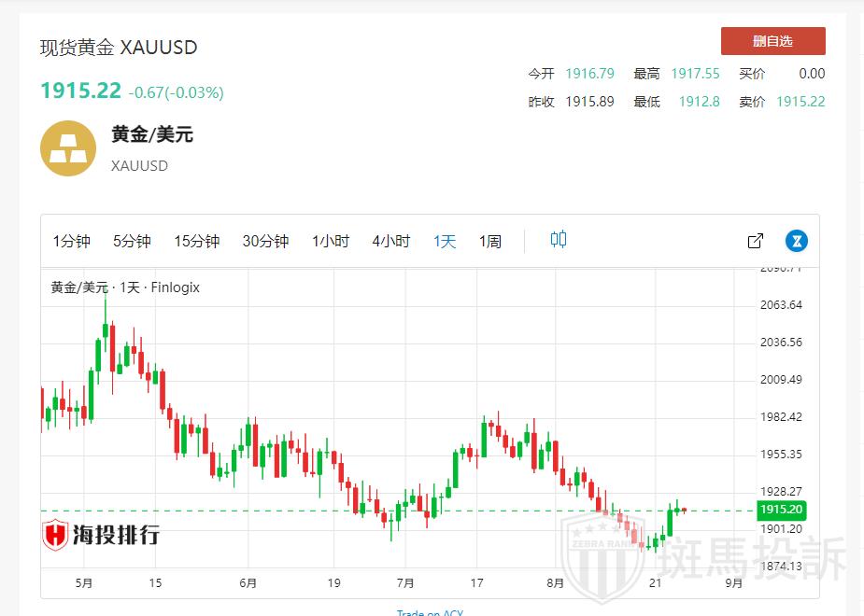Switch to 1分钟 timeframe
The width and height of the screenshot is (864, 616).
pos(71,241)
